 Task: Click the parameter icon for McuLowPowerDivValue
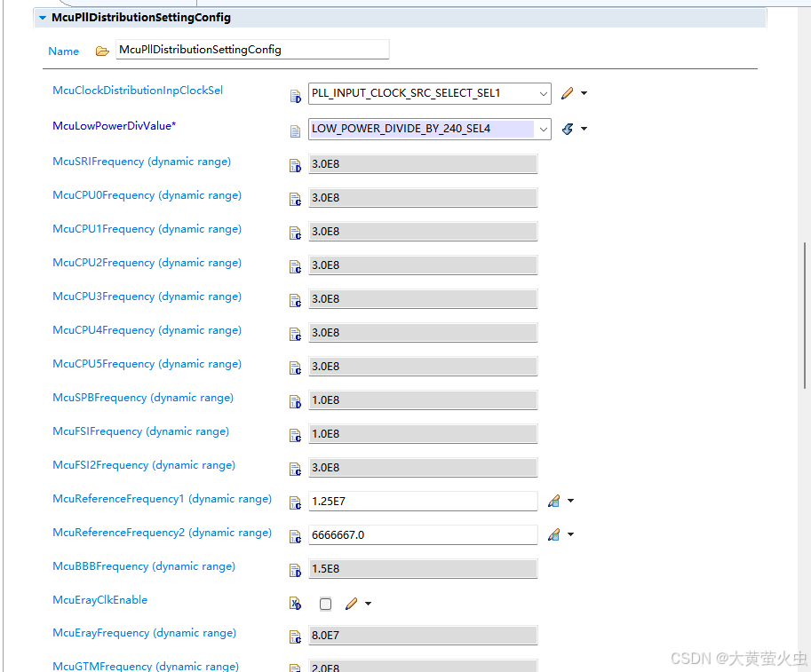[295, 131]
